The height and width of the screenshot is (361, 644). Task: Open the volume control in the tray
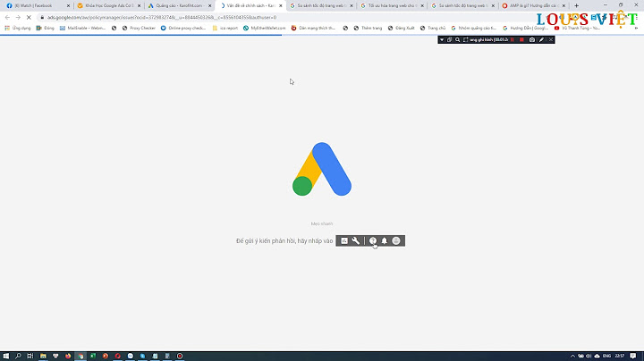point(589,356)
